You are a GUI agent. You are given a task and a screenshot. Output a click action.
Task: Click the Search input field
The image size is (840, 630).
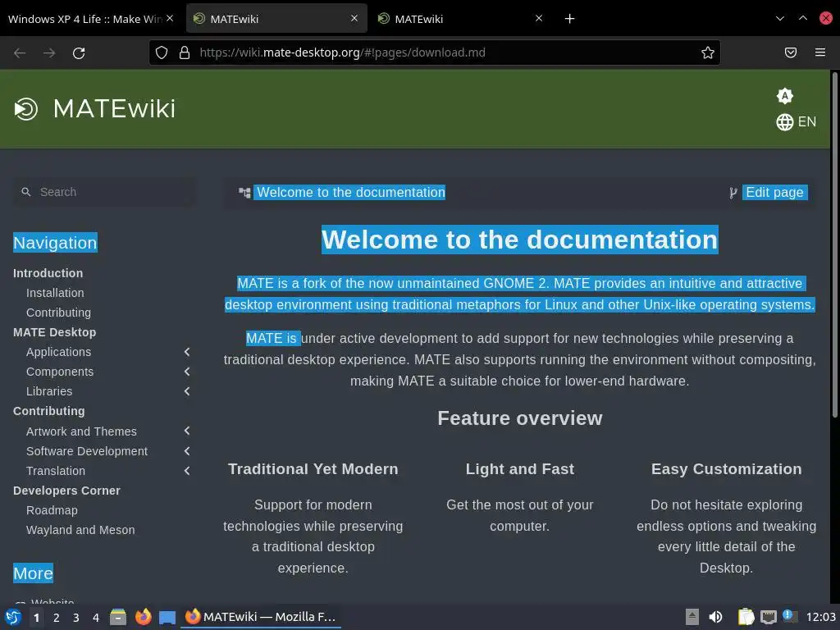coord(104,192)
